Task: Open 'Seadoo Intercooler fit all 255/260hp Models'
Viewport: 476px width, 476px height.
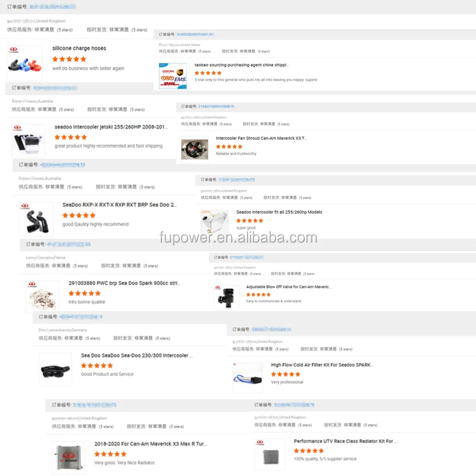Action: (279, 212)
